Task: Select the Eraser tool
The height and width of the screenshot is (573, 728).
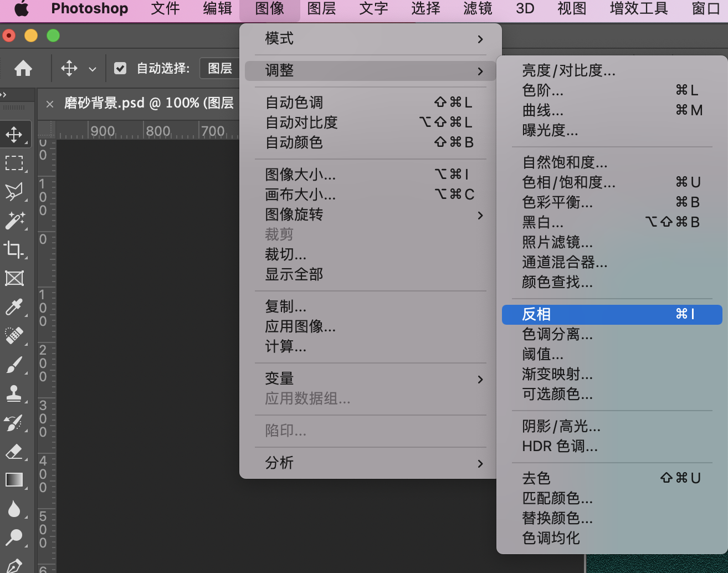Action: [x=14, y=451]
